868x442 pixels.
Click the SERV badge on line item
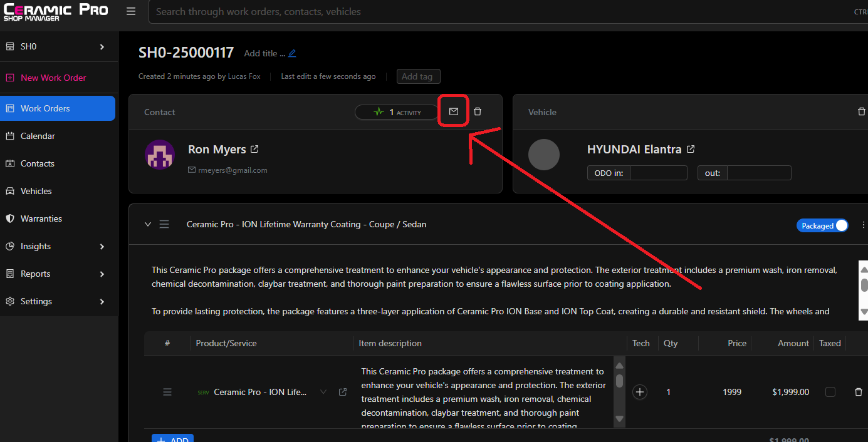coord(203,393)
